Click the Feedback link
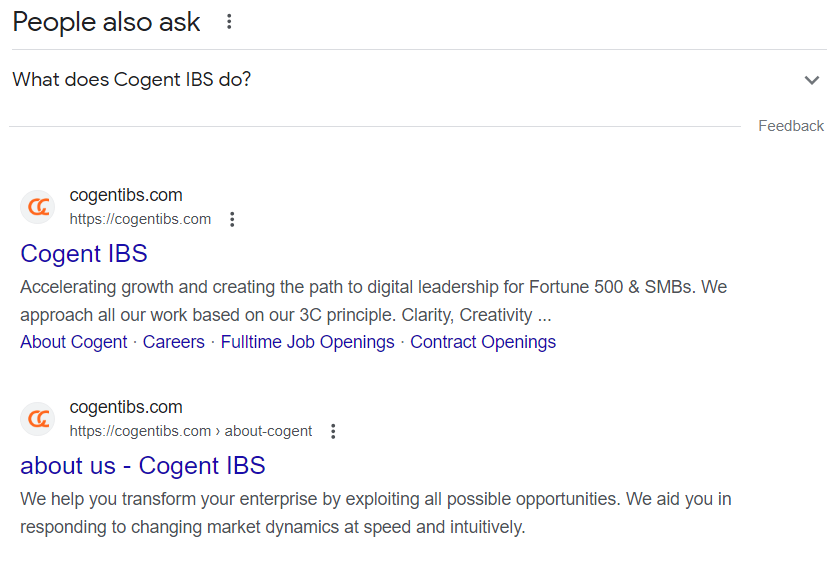834x563 pixels. 790,126
